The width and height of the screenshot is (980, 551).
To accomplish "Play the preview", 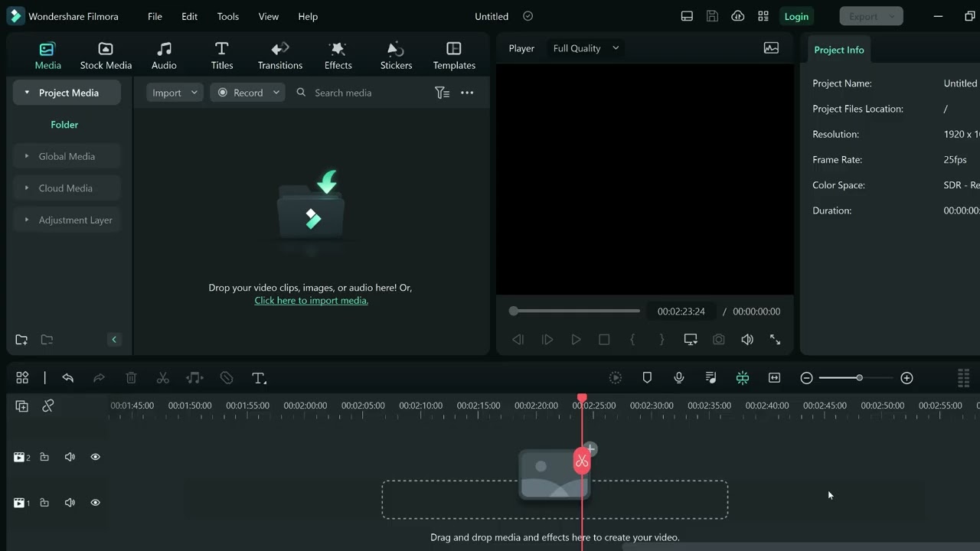I will point(576,340).
